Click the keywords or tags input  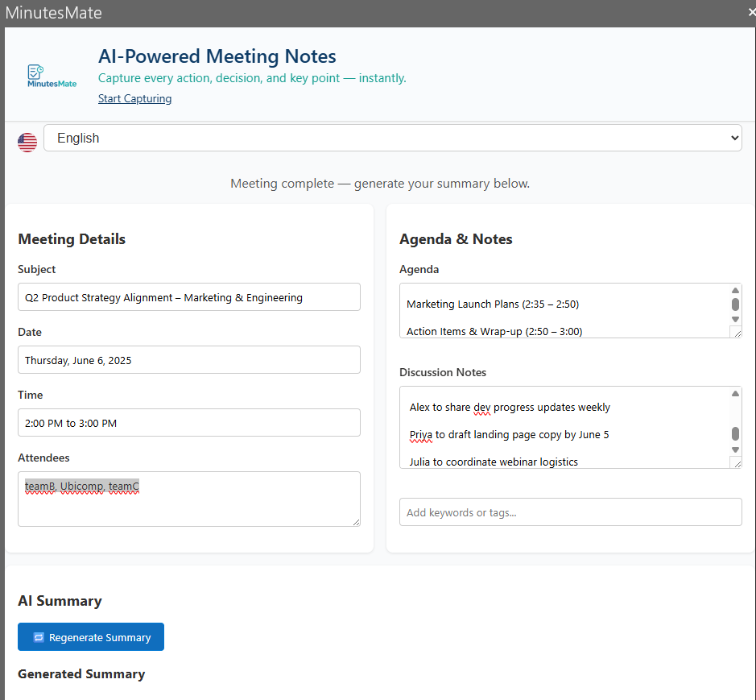coord(570,512)
